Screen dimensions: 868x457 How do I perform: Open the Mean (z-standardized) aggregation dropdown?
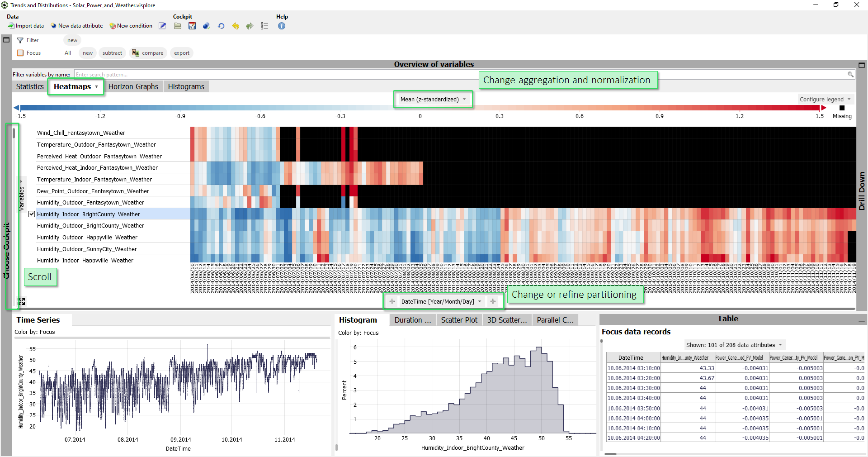pyautogui.click(x=433, y=99)
